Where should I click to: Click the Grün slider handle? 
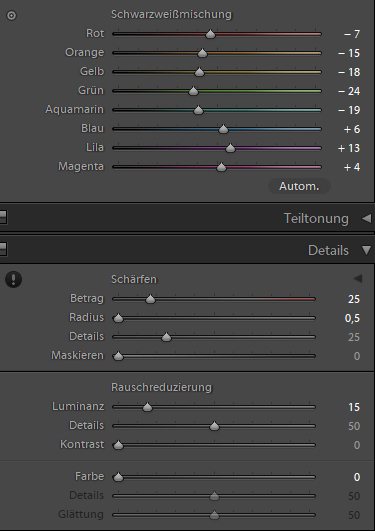click(193, 91)
